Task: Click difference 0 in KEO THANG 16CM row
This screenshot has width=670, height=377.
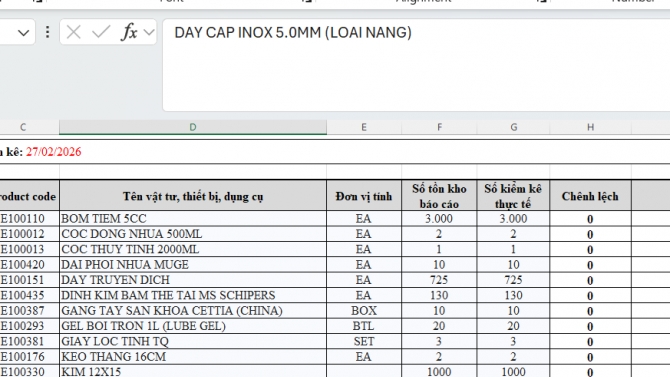Action: pyautogui.click(x=590, y=357)
